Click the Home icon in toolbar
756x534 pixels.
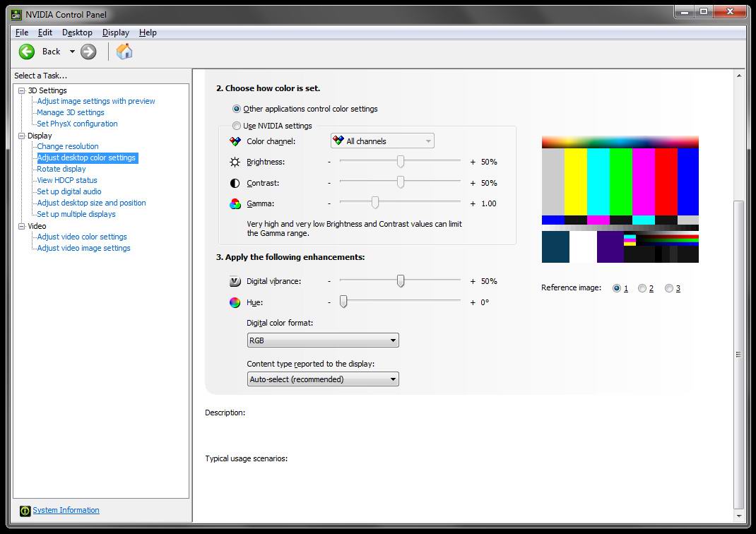point(124,51)
